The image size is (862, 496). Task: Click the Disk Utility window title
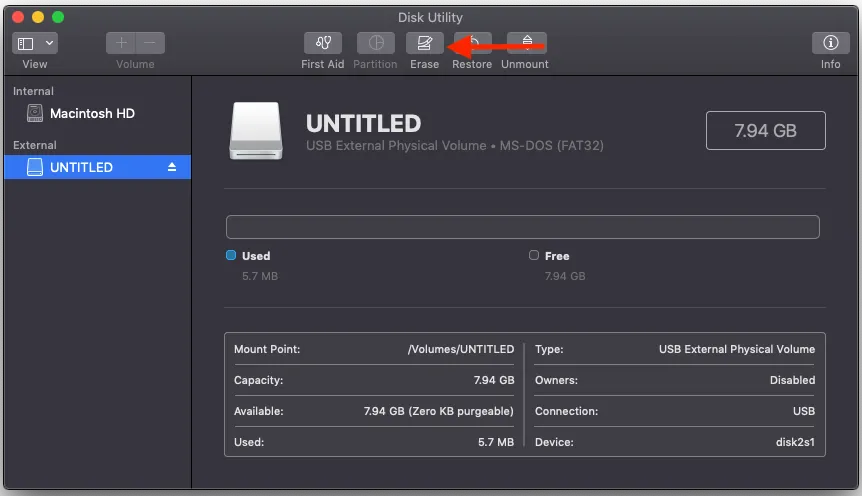tap(430, 18)
